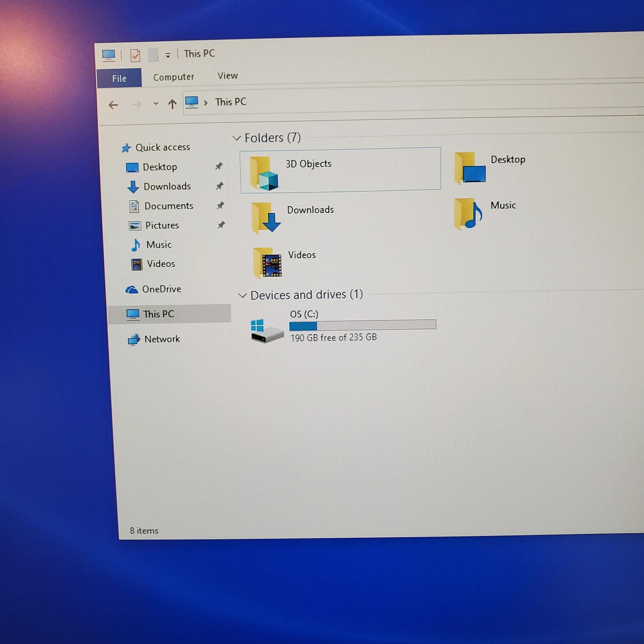
Task: Click the Up one level arrow
Action: tap(172, 104)
